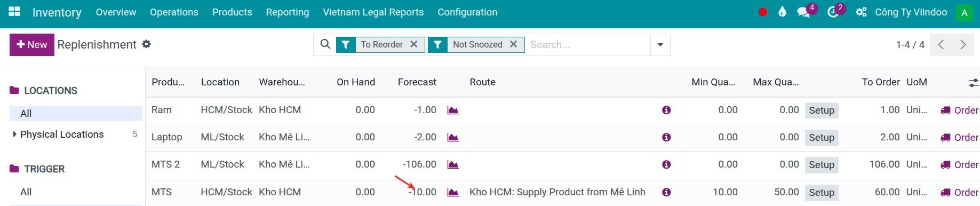
Task: Open Vietnam Legal Reports menu
Action: [x=373, y=12]
